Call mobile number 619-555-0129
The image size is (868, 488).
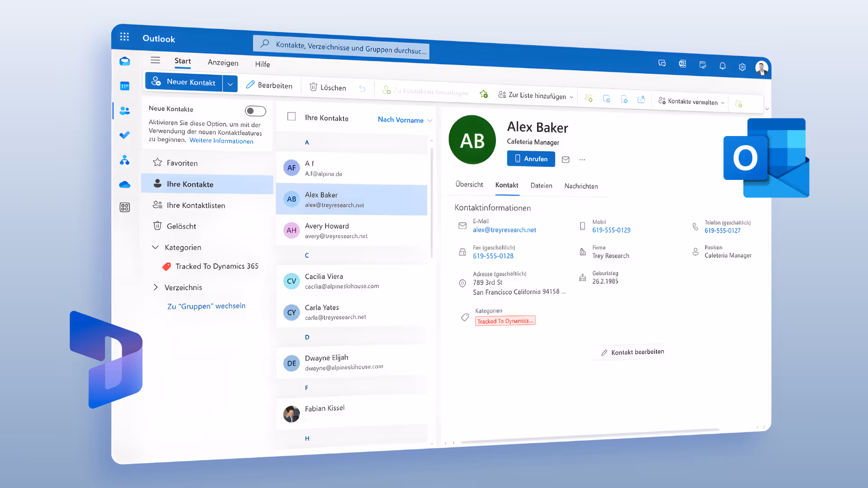pos(611,230)
